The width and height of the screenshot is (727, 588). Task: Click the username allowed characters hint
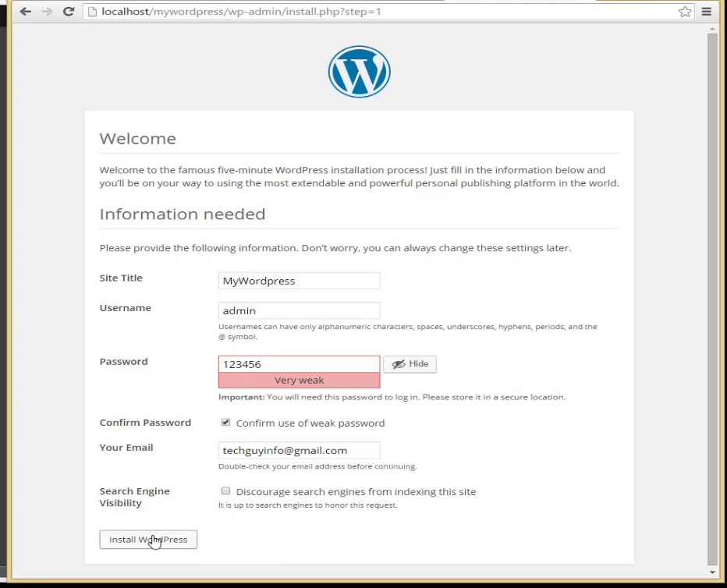tap(407, 331)
